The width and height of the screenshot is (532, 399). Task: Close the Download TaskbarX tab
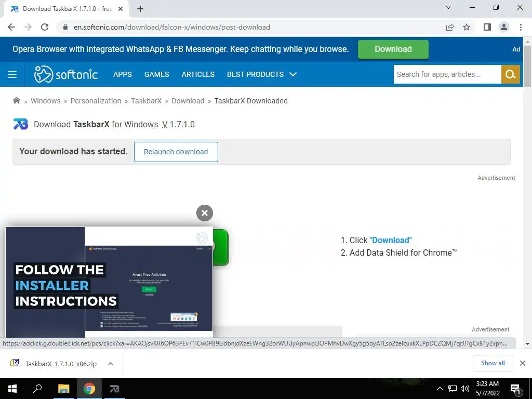(x=121, y=9)
